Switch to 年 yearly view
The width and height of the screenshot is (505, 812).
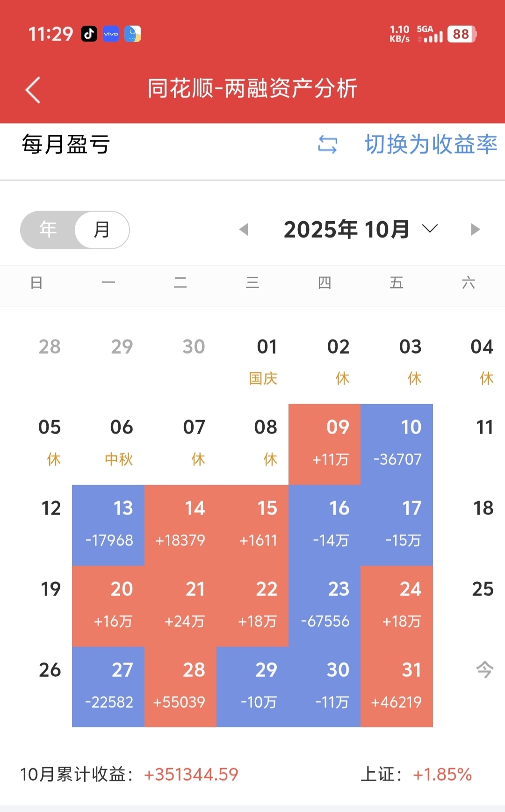(48, 230)
